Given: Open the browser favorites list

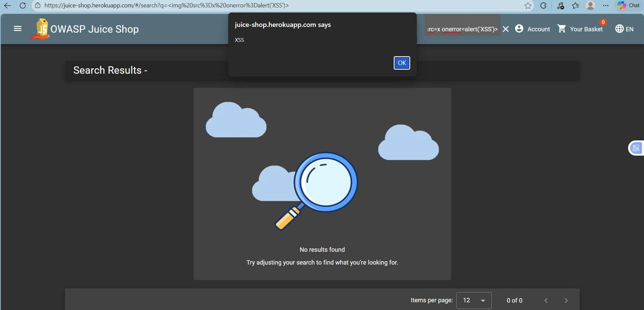Looking at the screenshot, I should (576, 5).
